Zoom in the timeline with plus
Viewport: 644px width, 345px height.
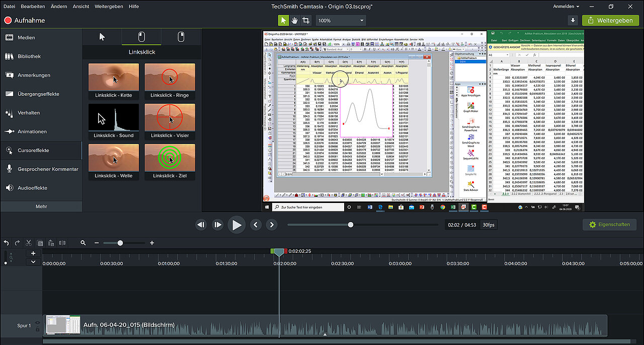pyautogui.click(x=152, y=243)
